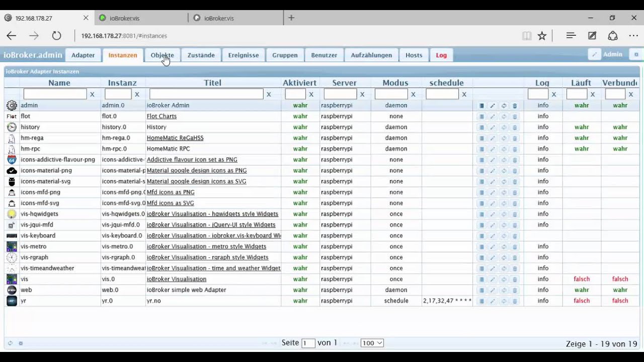Clear the Instanz filter with X
Viewport: 644px width, 362px height.
(x=137, y=95)
